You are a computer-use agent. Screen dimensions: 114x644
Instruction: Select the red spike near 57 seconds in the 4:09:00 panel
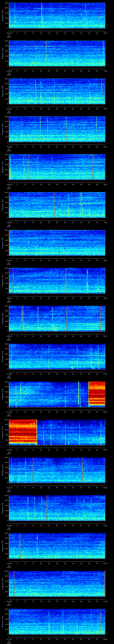tap(100, 319)
